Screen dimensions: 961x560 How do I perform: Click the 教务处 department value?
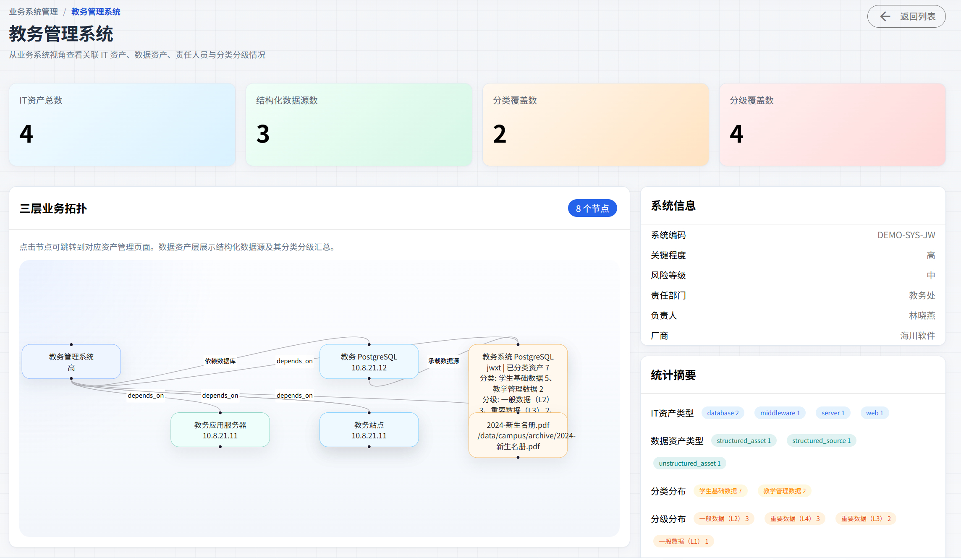(x=922, y=296)
